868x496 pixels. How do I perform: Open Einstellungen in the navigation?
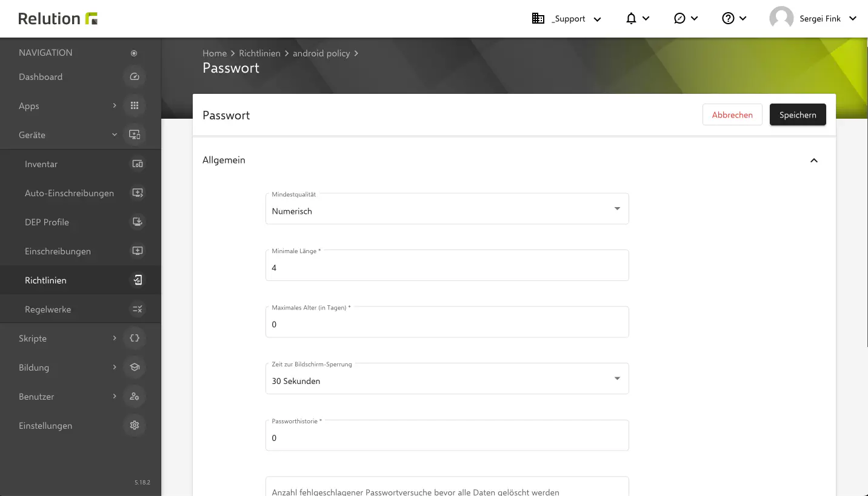click(x=45, y=426)
